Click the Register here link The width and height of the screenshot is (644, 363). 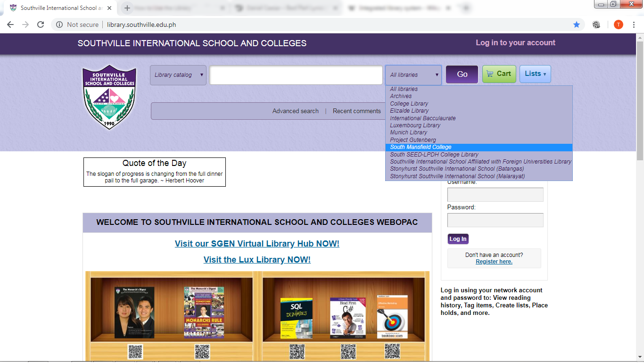[494, 262]
